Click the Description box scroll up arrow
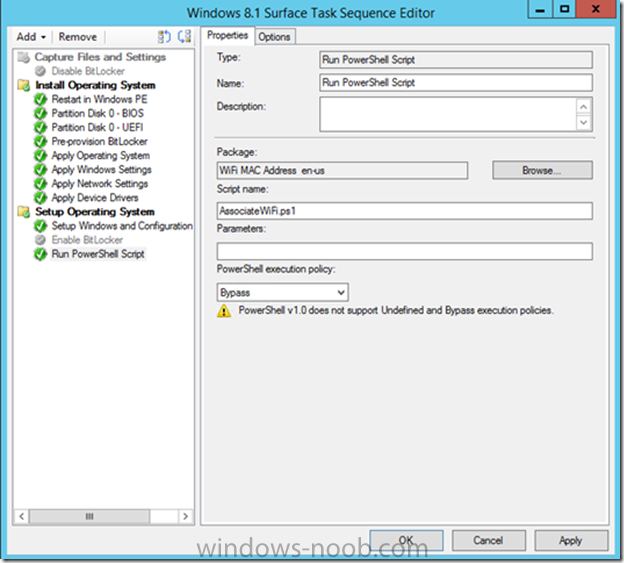Viewport: 624px width, 563px height. (x=583, y=107)
